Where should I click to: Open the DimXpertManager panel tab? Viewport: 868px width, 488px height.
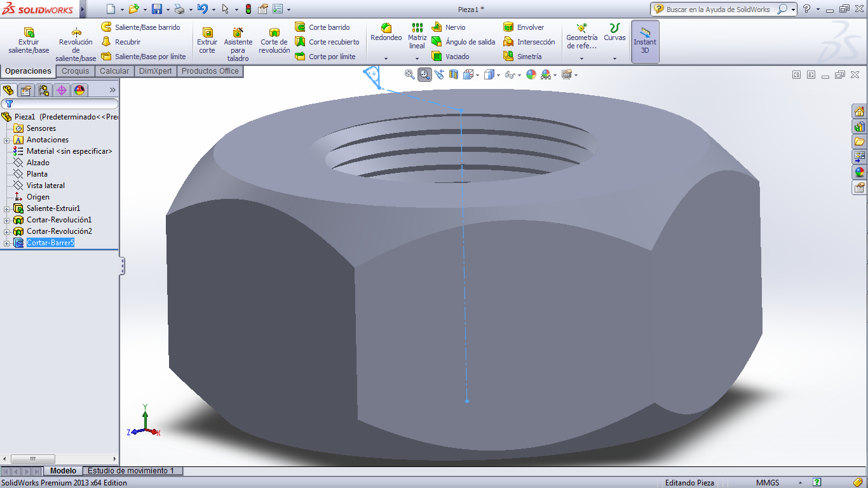click(x=62, y=90)
